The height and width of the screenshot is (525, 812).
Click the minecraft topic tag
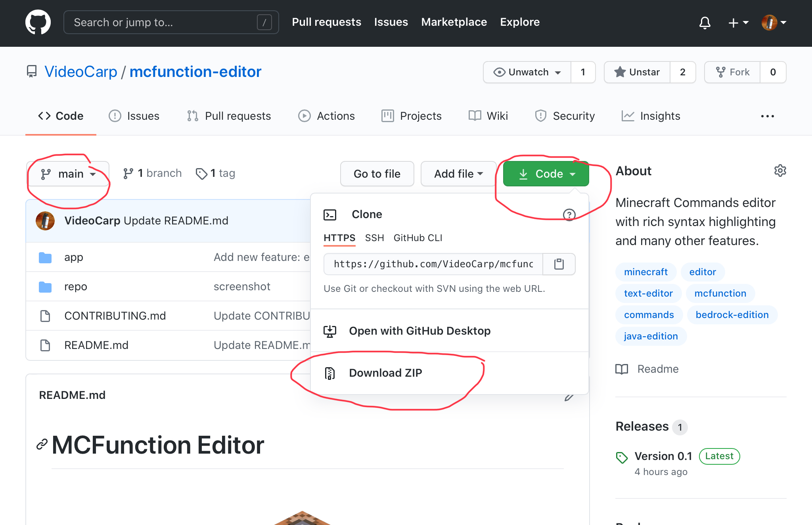[645, 272]
